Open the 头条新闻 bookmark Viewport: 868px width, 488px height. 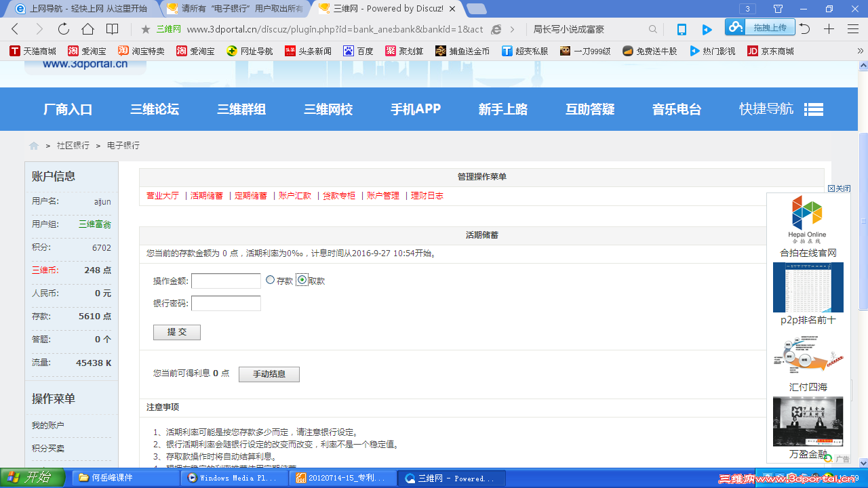tap(308, 51)
